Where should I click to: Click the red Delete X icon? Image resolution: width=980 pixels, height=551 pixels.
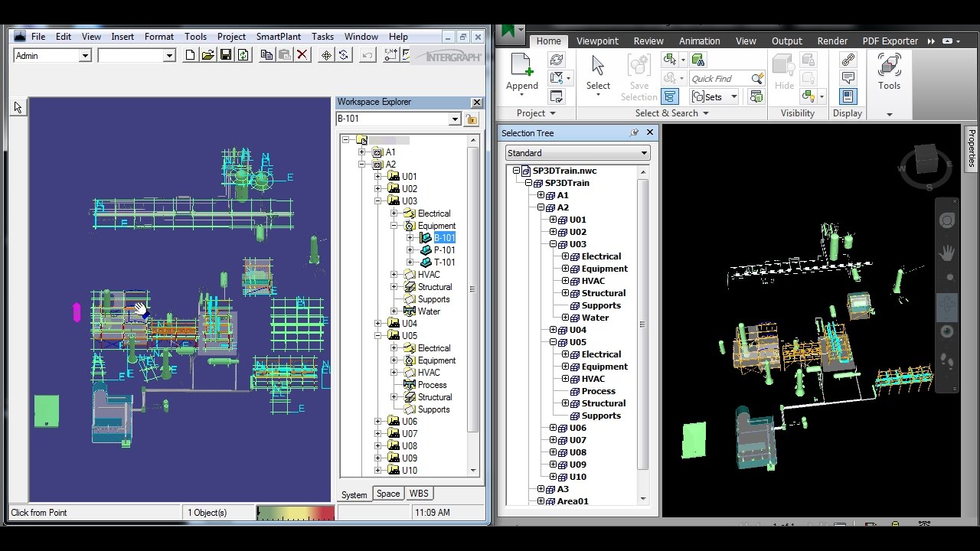(x=302, y=55)
